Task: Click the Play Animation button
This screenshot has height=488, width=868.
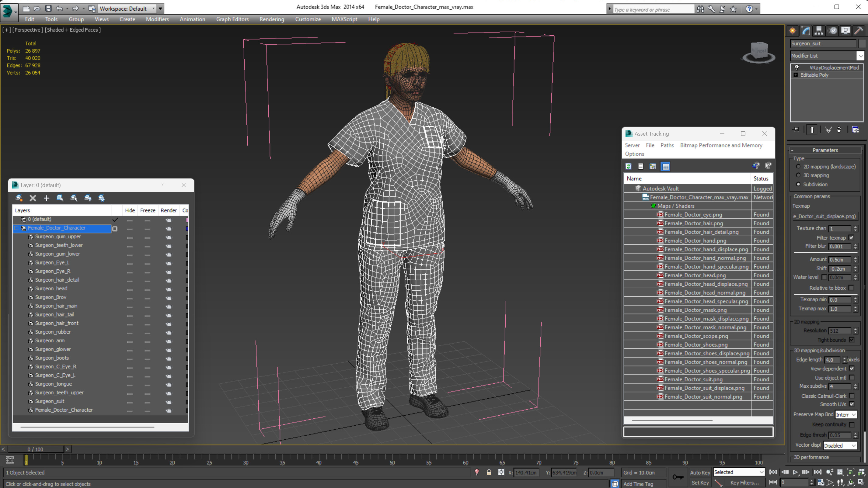Action: (795, 472)
